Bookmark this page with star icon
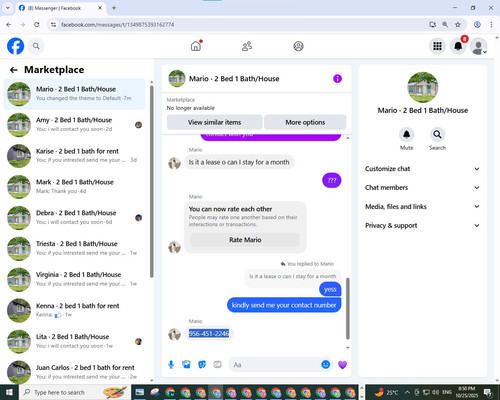 [x=458, y=24]
